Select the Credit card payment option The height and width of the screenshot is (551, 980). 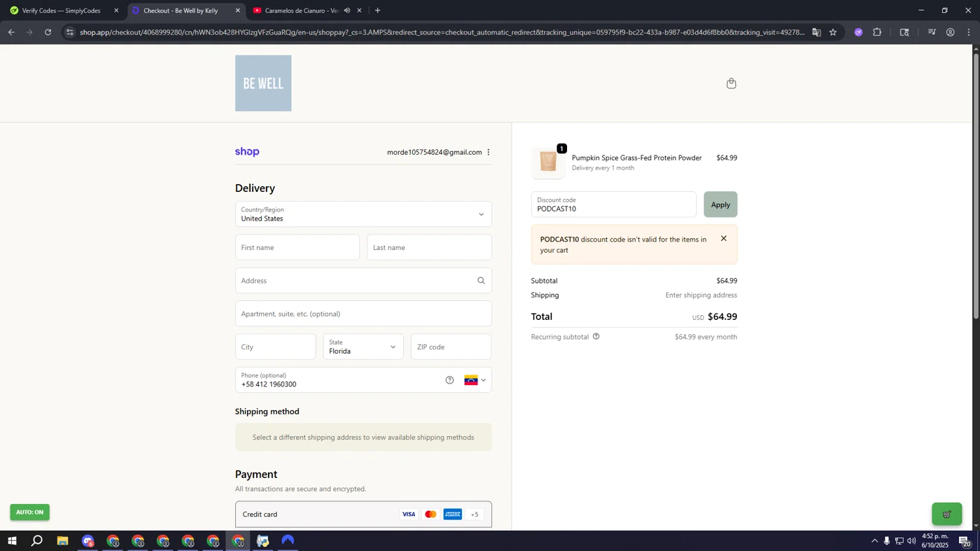tap(363, 514)
